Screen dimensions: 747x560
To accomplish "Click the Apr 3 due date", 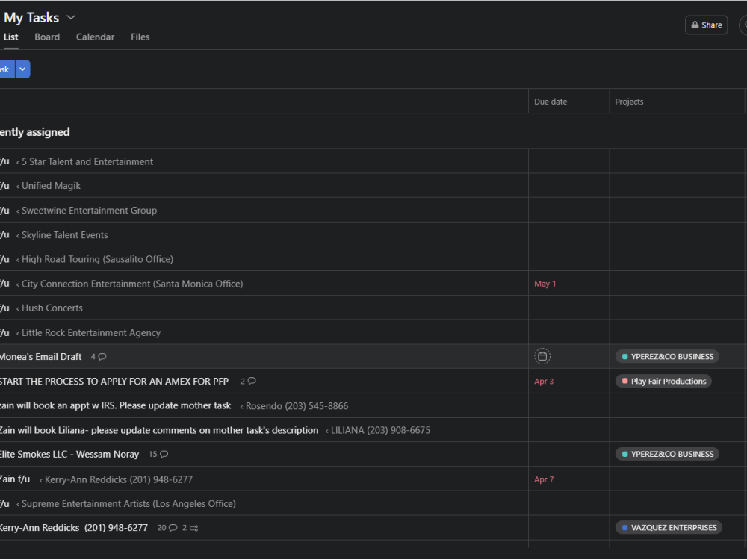I will pos(544,382).
